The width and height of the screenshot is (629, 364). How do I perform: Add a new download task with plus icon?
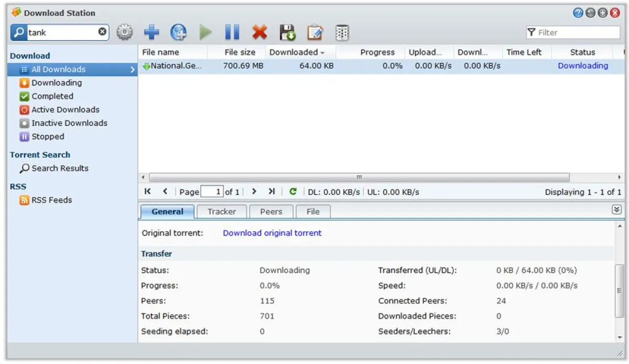[151, 32]
